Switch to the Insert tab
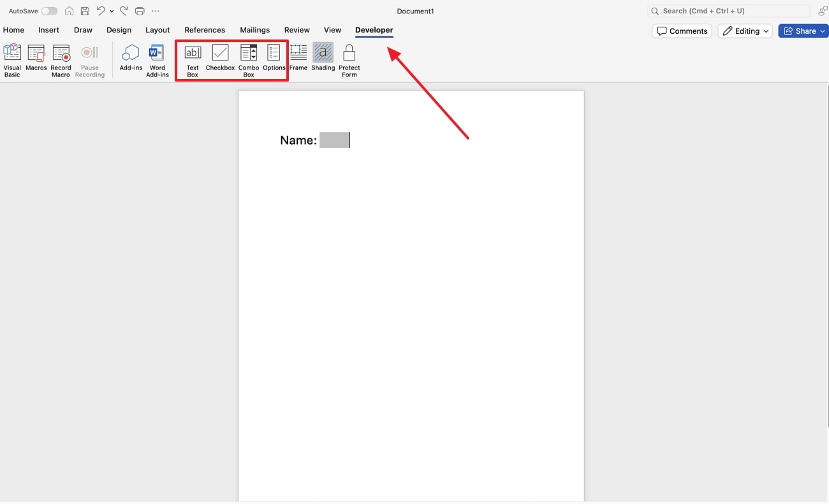Image resolution: width=829 pixels, height=504 pixels. pyautogui.click(x=48, y=30)
